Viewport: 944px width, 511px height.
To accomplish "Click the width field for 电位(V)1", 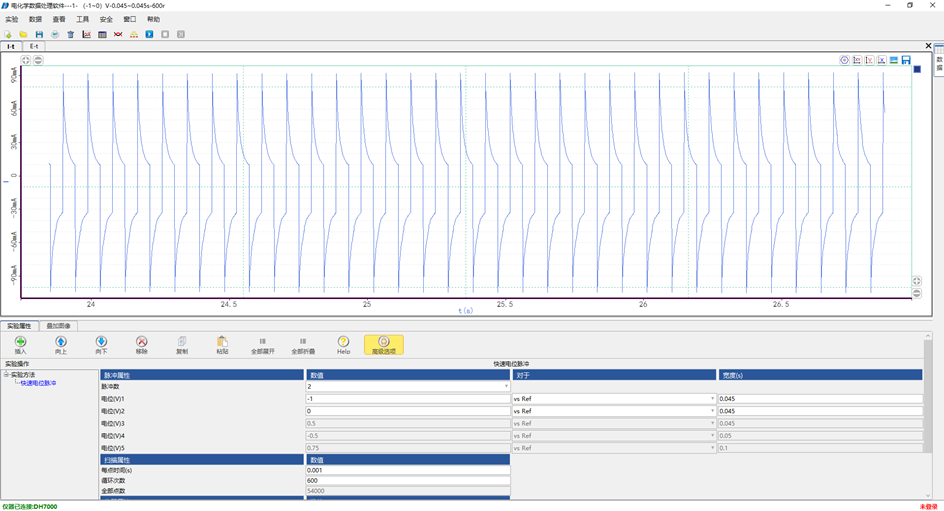I will click(x=820, y=398).
